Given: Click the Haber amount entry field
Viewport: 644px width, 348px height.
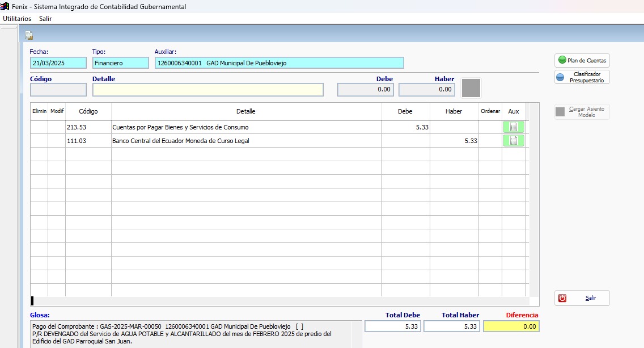Looking at the screenshot, I should 427,90.
